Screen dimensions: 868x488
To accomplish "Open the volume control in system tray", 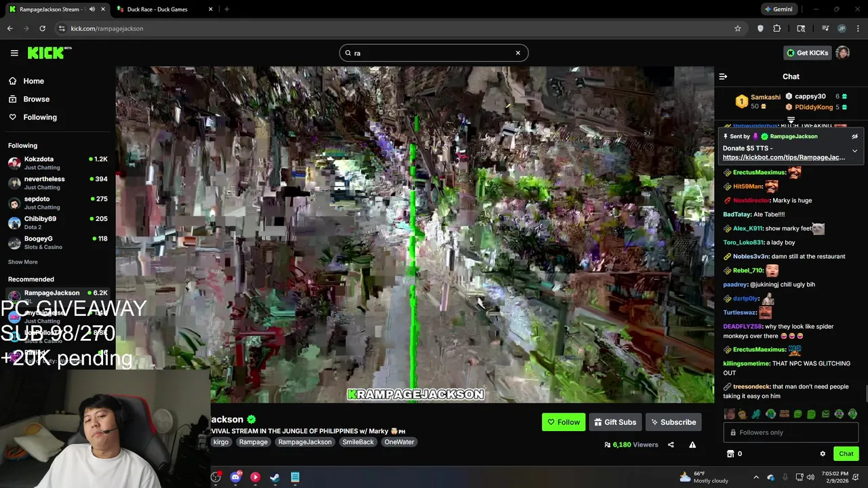I will (812, 477).
